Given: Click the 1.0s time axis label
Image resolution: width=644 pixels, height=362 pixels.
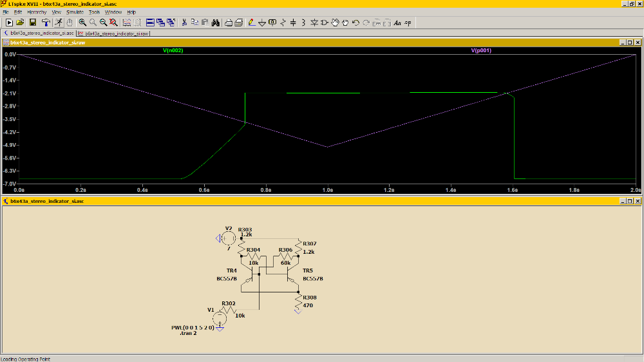Looking at the screenshot, I should coord(327,190).
